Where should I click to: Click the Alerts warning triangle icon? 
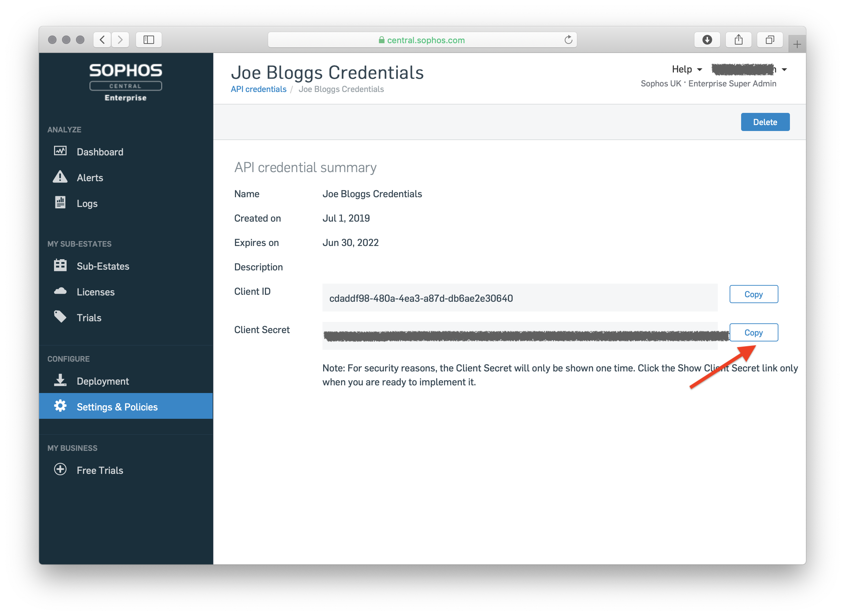(60, 177)
